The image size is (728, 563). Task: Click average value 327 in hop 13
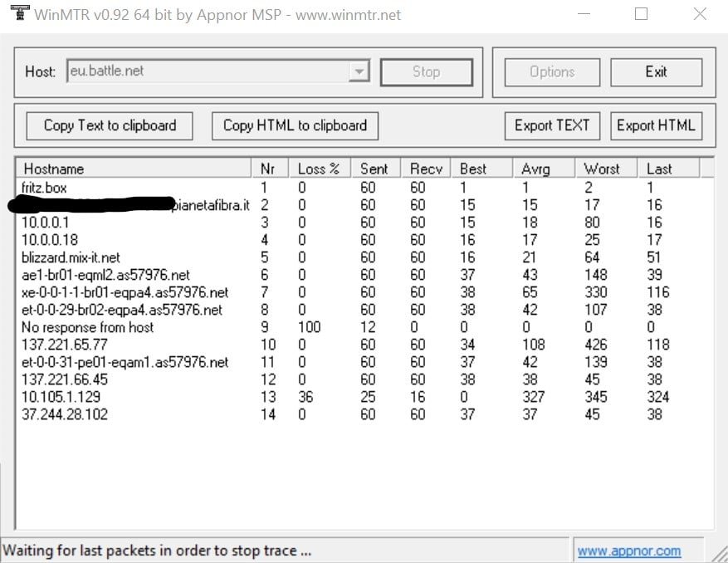click(x=534, y=397)
